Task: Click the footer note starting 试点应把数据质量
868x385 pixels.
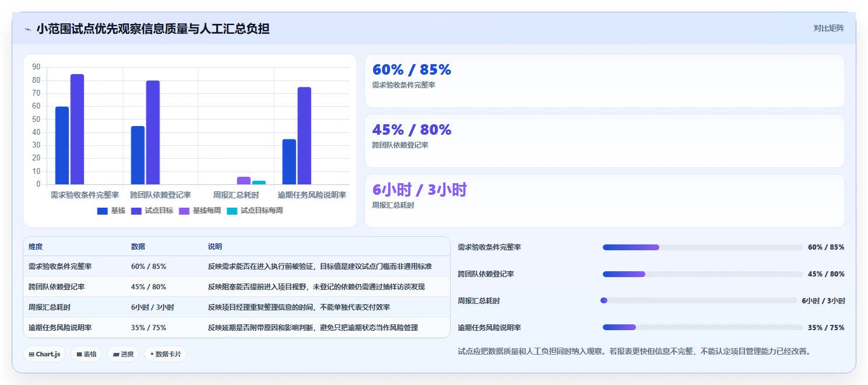Action: point(635,351)
